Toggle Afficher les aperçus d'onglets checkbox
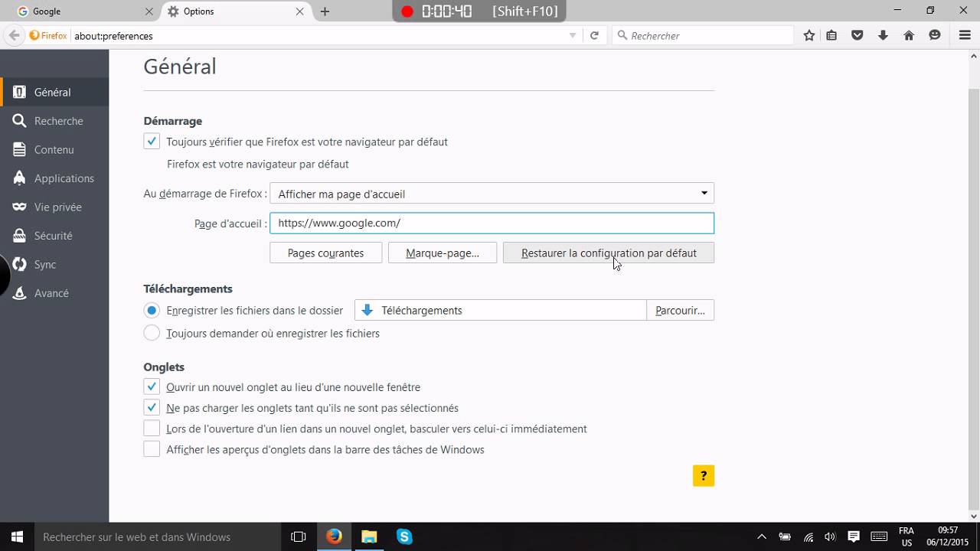The height and width of the screenshot is (551, 980). 152,449
